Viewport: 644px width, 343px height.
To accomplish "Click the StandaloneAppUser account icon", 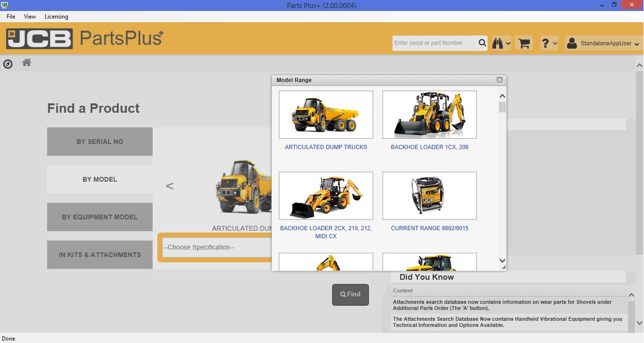I will click(x=572, y=43).
